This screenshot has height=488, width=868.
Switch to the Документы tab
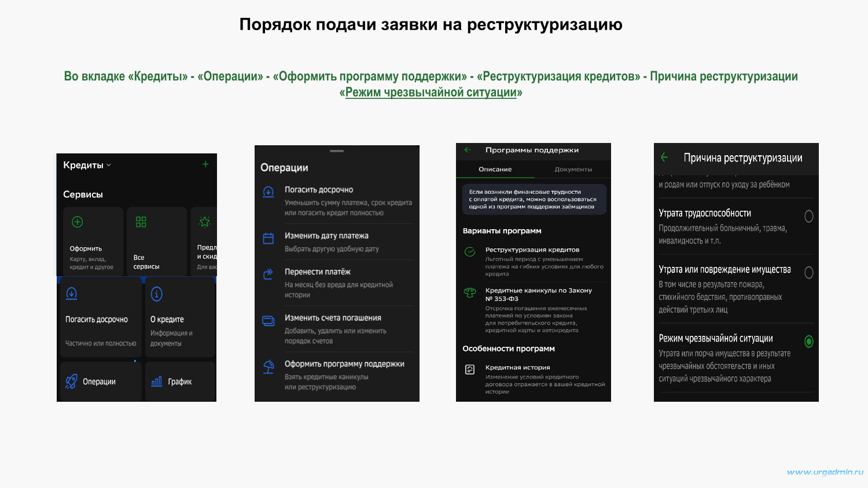click(573, 169)
